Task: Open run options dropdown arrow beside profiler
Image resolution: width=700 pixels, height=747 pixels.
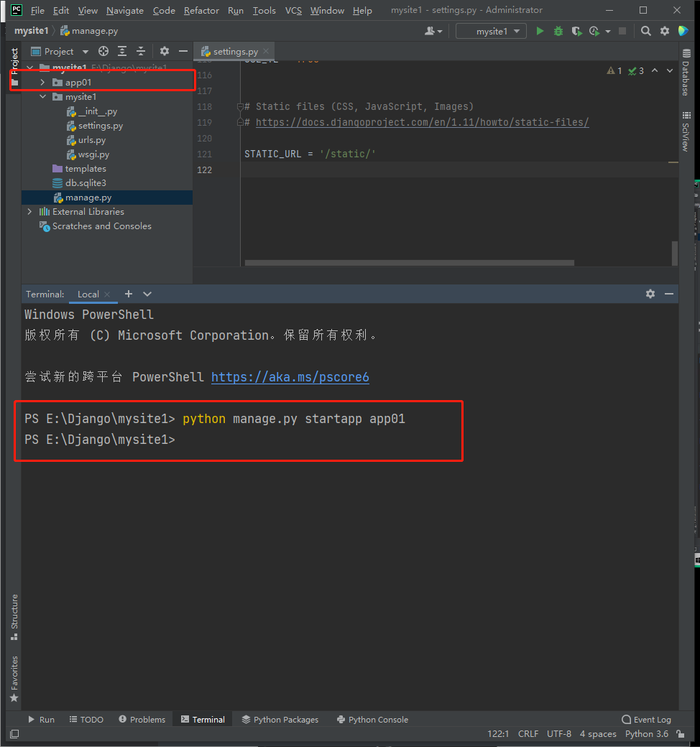Action: [607, 32]
